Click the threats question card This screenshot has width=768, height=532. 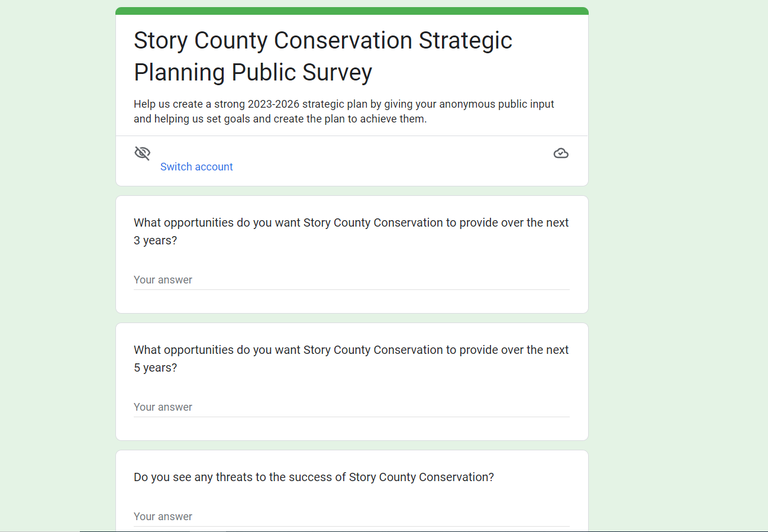[351, 491]
